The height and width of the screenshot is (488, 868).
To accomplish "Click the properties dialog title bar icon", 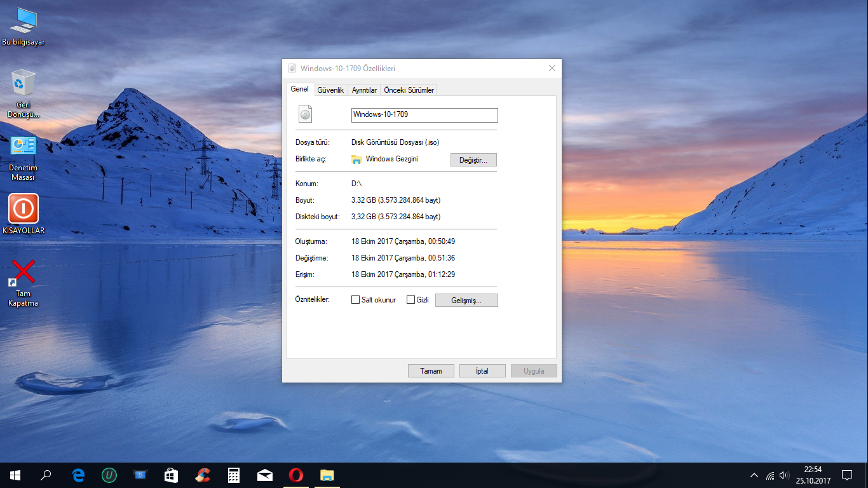I will (x=292, y=69).
